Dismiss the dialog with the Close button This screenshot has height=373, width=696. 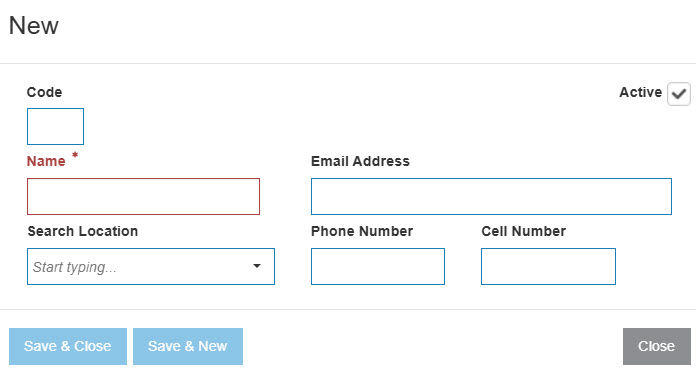tap(656, 346)
